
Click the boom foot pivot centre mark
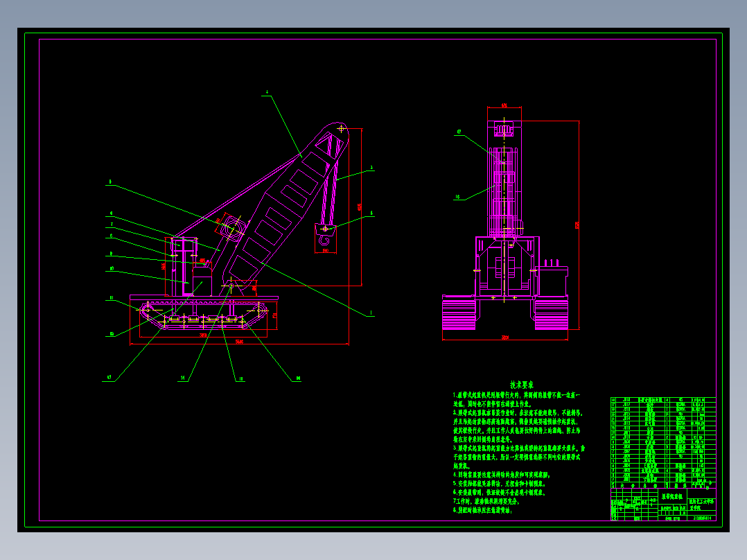[x=231, y=286]
